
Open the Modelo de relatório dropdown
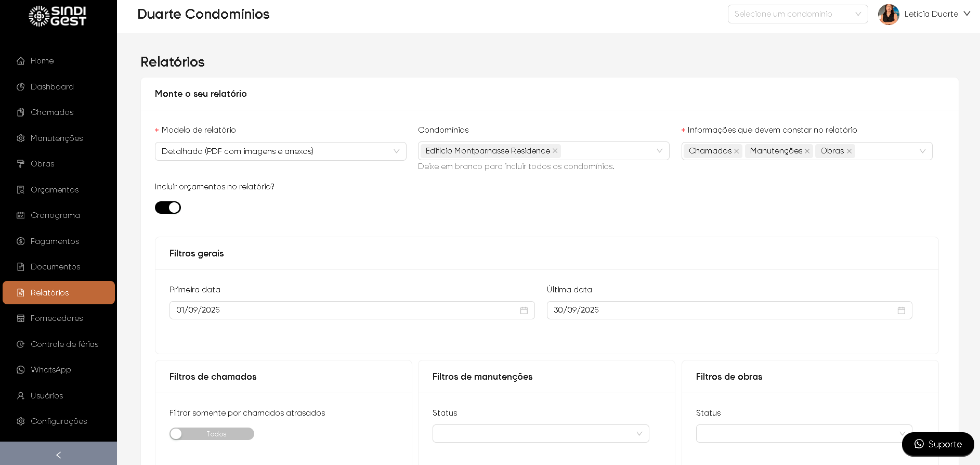[280, 151]
